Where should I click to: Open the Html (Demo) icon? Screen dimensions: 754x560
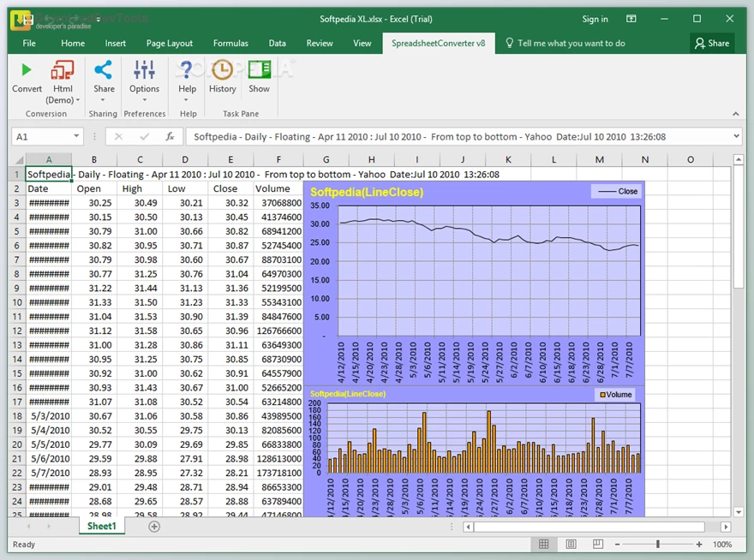[63, 70]
